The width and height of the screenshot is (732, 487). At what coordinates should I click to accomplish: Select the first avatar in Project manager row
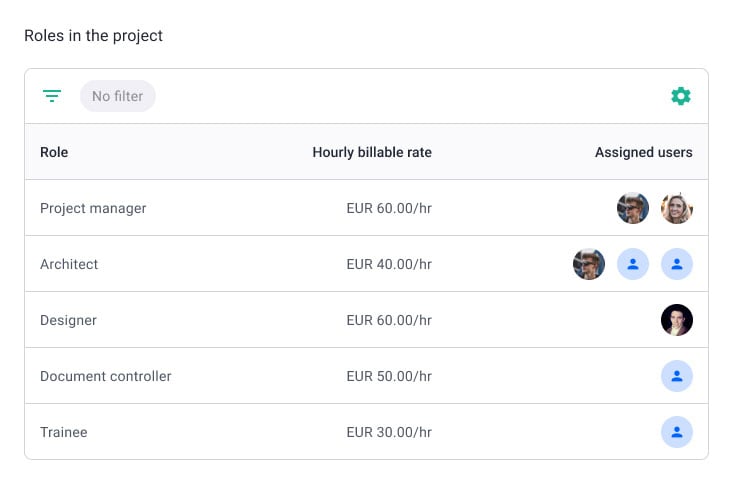pyautogui.click(x=633, y=208)
